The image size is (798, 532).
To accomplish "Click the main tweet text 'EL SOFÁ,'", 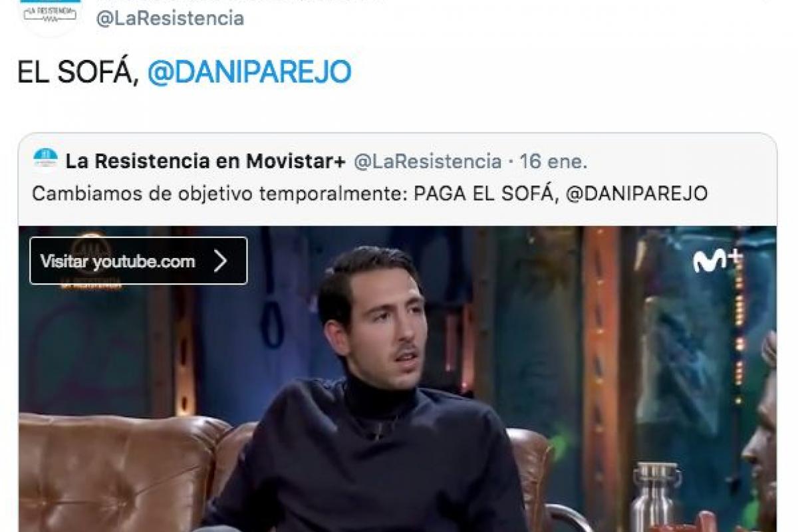I will click(x=78, y=72).
